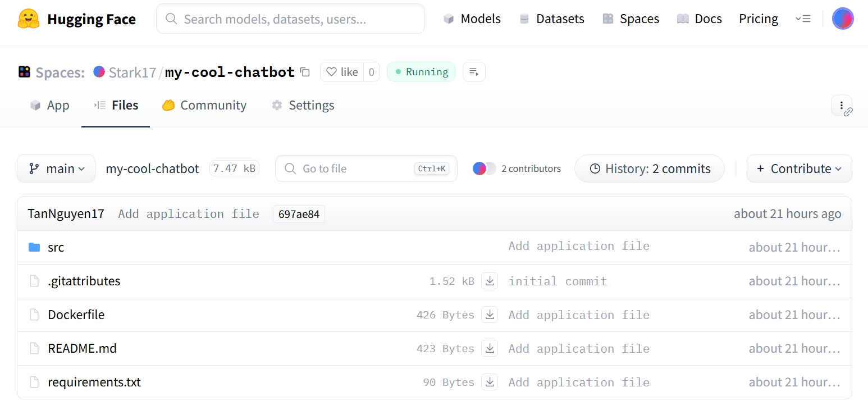Download the README.md file icon
This screenshot has height=419, width=868.
click(490, 349)
